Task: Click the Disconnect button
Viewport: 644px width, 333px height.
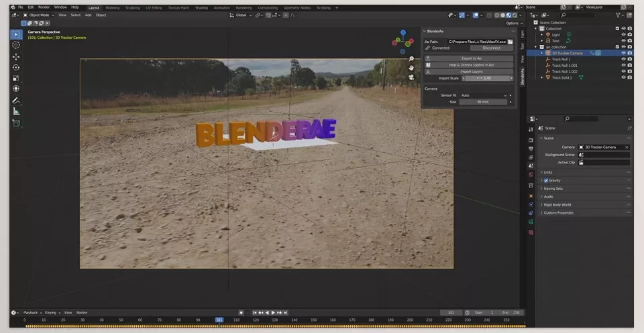Action: tap(492, 48)
